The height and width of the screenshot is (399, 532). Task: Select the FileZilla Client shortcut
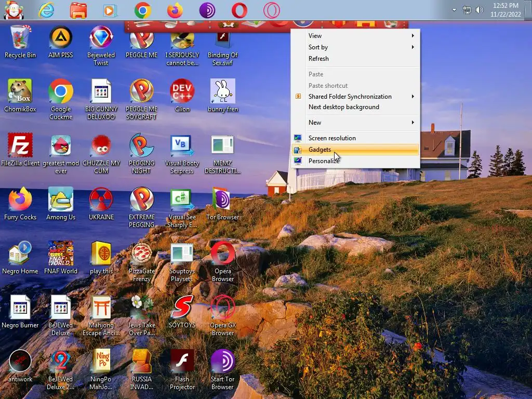tap(20, 150)
